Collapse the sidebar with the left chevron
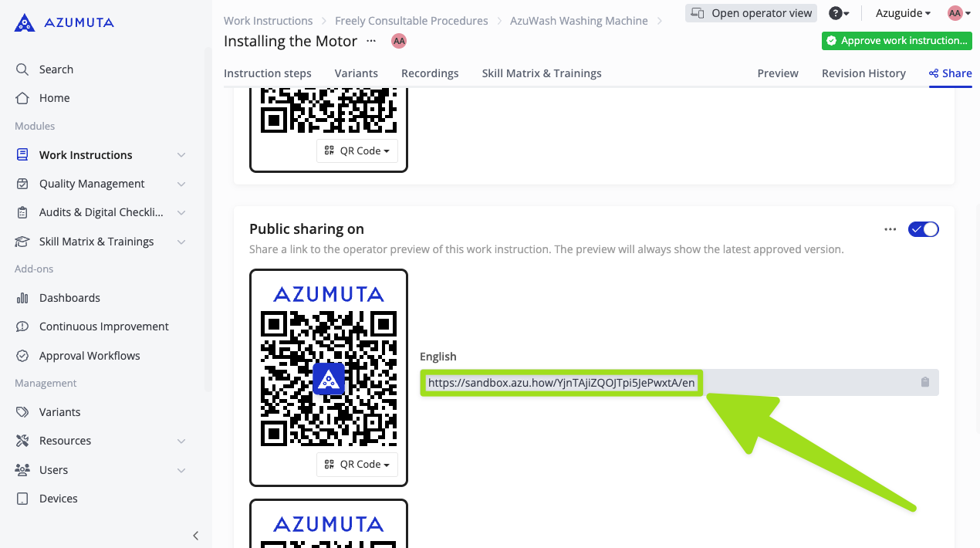The image size is (980, 548). click(x=195, y=536)
